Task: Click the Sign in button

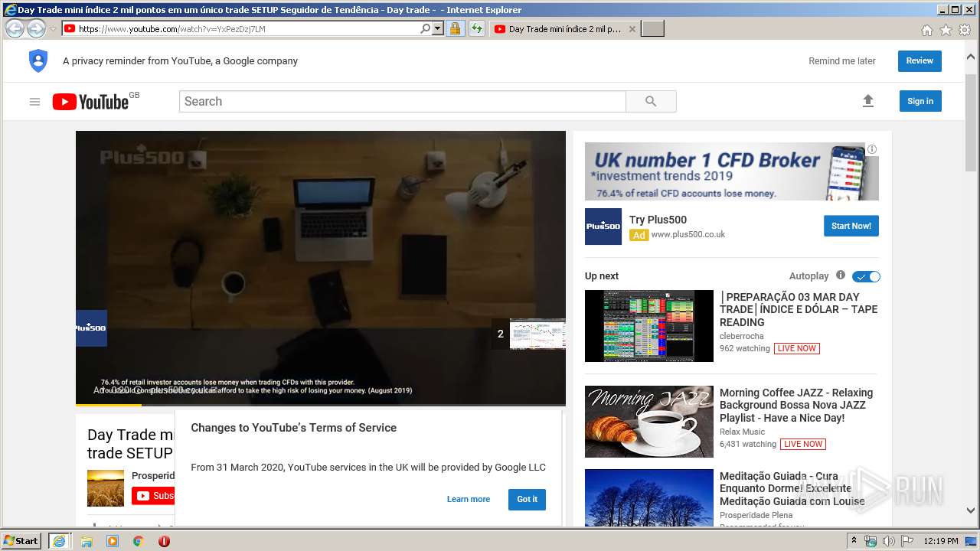Action: click(920, 101)
